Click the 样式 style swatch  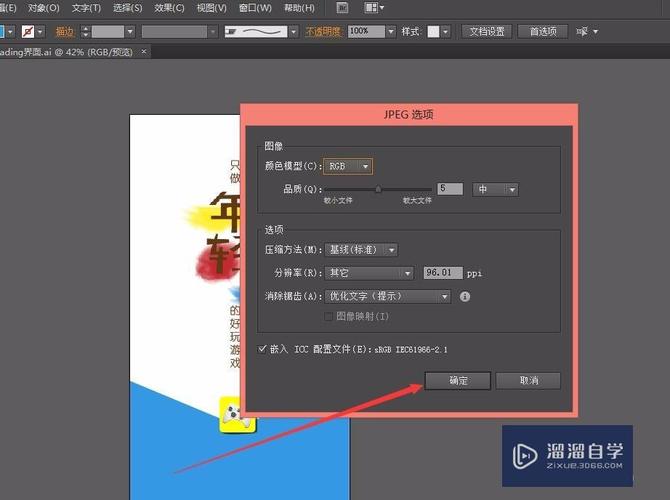(433, 31)
